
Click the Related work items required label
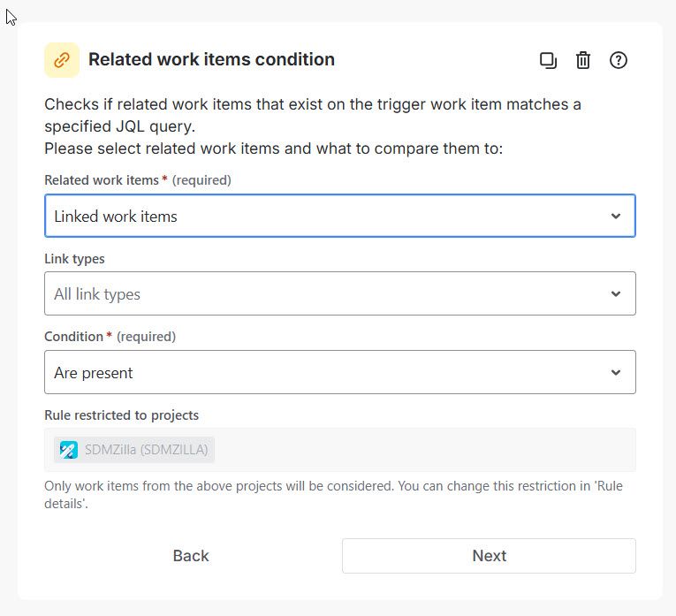138,180
